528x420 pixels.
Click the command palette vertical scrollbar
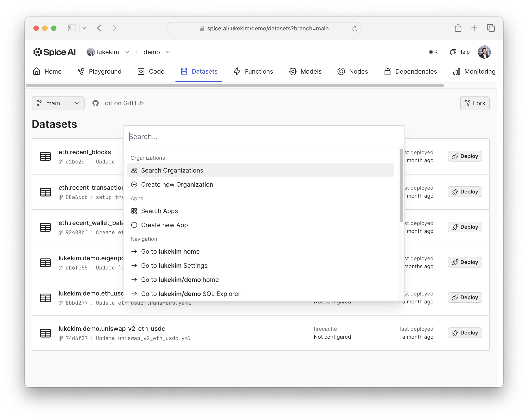pyautogui.click(x=401, y=186)
